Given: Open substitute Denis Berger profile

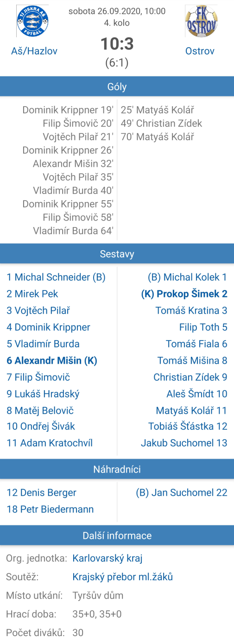Looking at the screenshot, I should [x=41, y=492].
